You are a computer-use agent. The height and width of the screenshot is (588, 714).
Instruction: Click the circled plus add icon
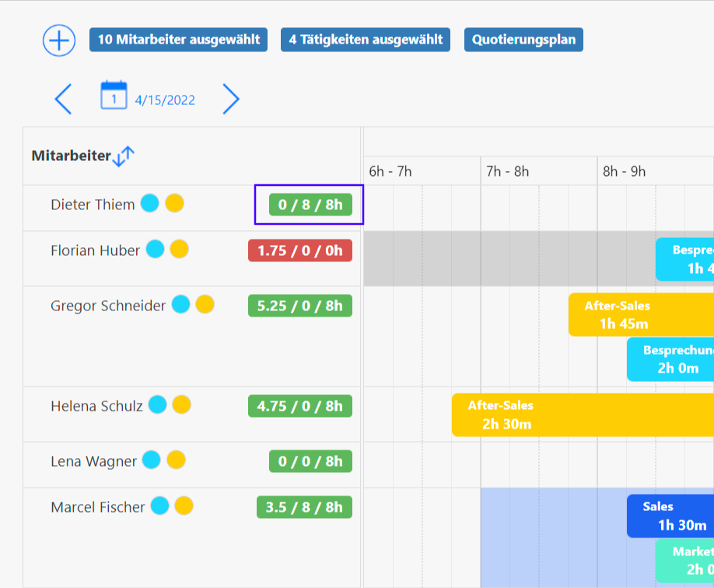[x=59, y=40]
